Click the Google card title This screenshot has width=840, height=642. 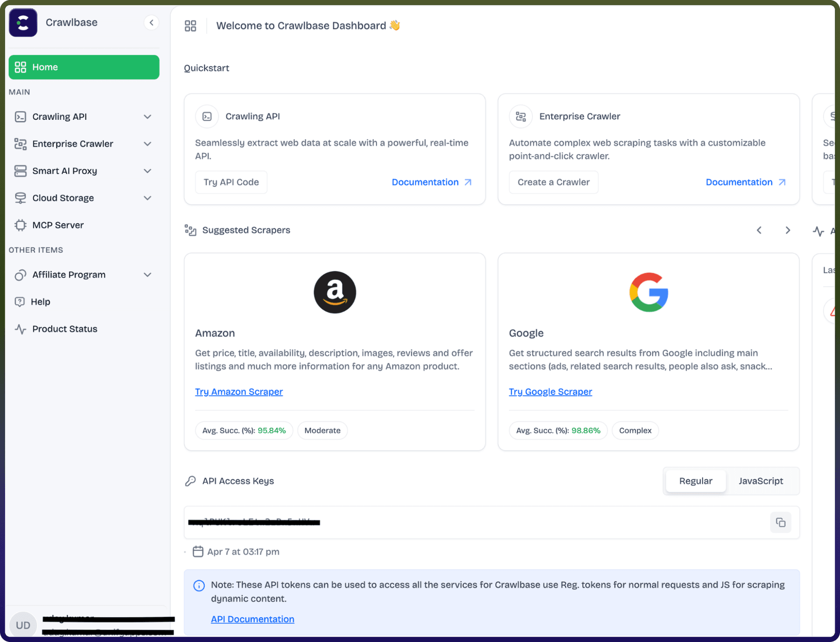526,333
